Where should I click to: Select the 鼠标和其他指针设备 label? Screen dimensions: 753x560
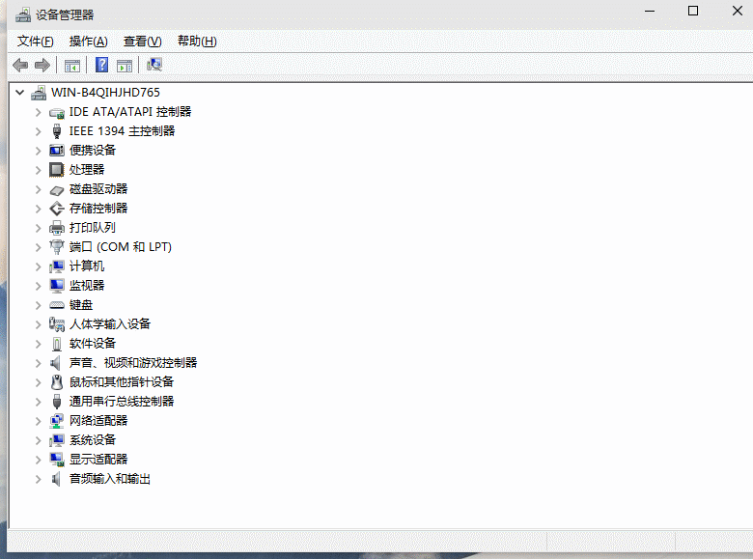122,382
